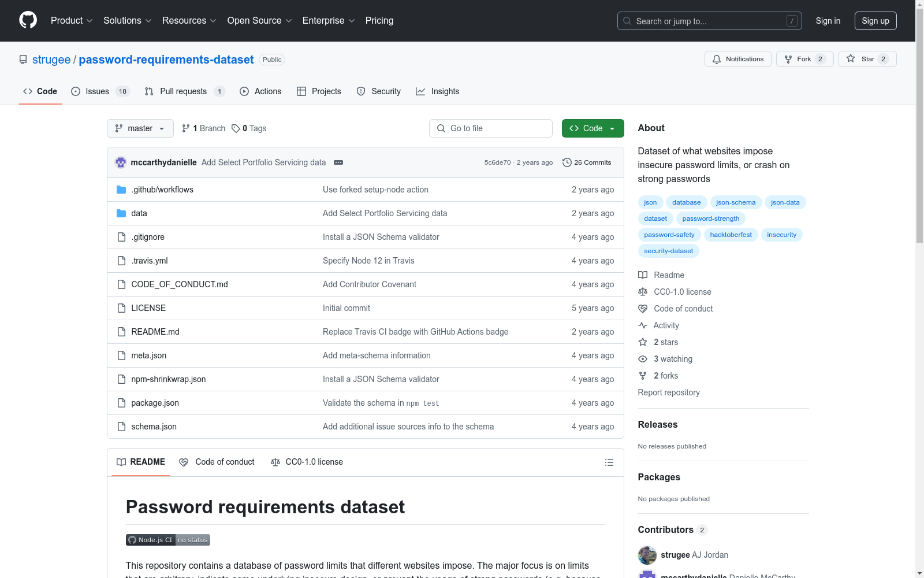Open the Enterprise dropdown menu

[329, 21]
